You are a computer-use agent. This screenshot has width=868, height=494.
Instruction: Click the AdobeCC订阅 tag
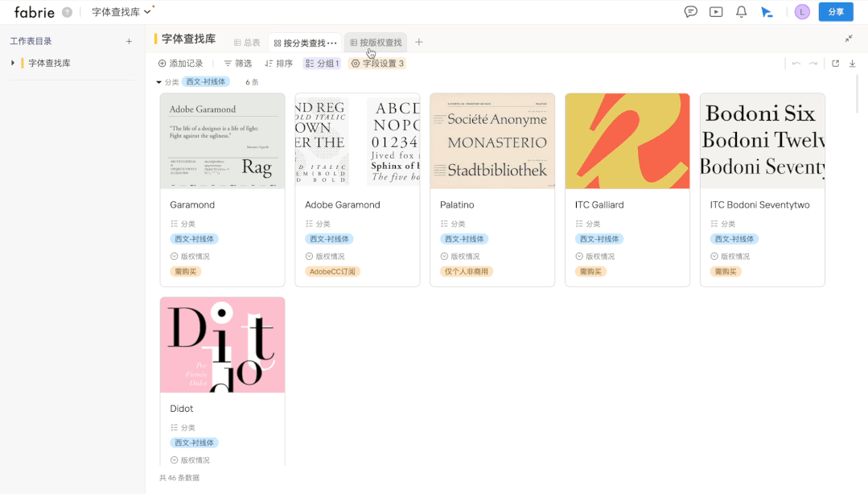pos(332,272)
